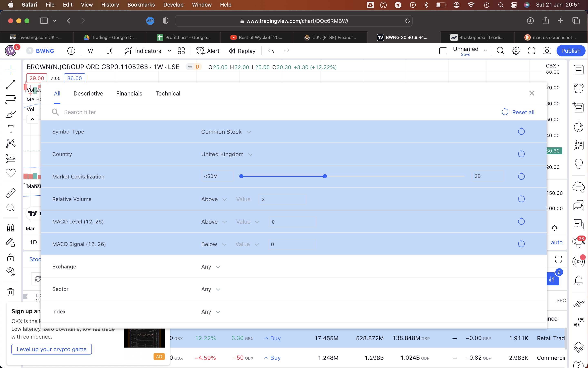Viewport: 588px width, 368px height.
Task: Open the calendar panel icon
Action: (579, 145)
